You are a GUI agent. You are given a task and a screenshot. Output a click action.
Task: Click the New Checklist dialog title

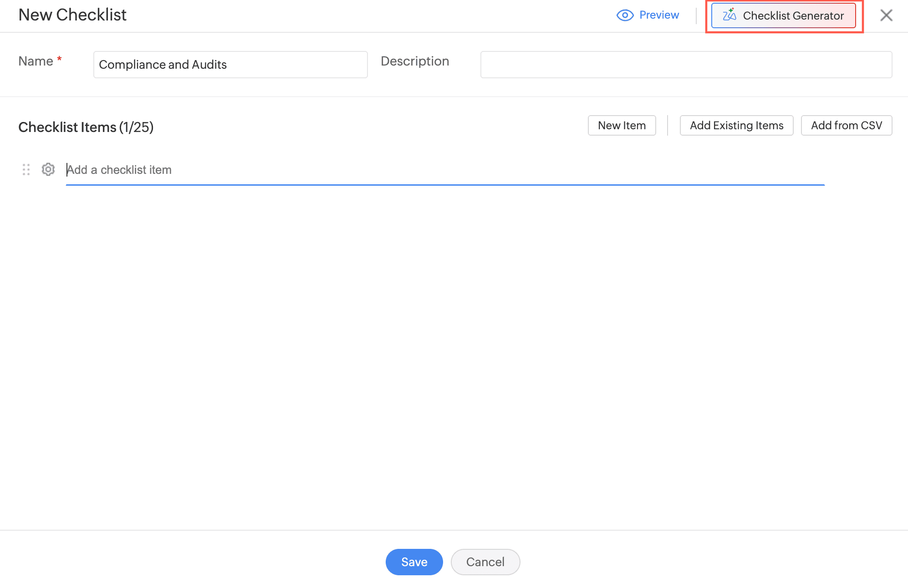tap(72, 15)
